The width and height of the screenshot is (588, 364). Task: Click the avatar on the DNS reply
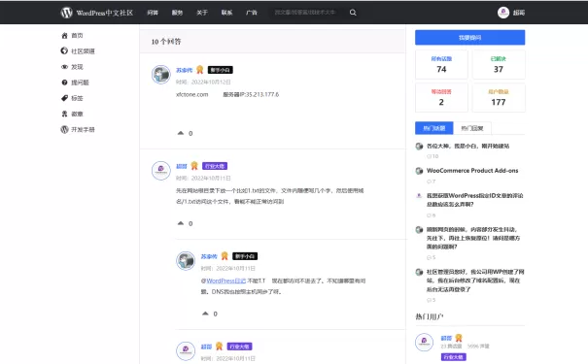pos(186,261)
